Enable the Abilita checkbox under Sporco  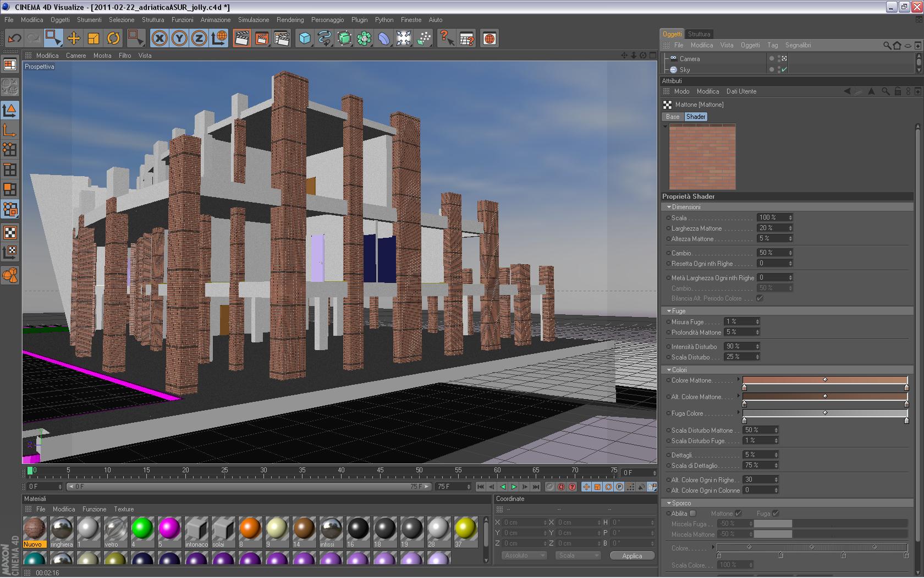693,514
